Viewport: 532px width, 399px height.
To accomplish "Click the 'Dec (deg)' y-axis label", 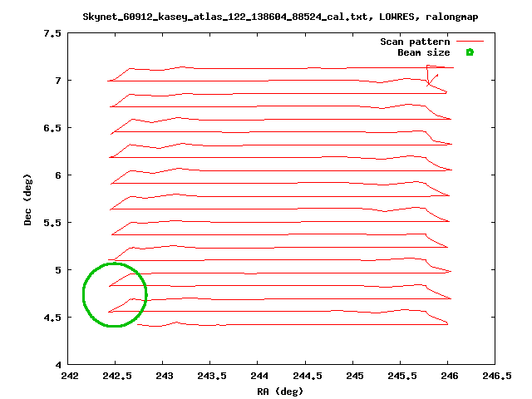I will tap(27, 199).
